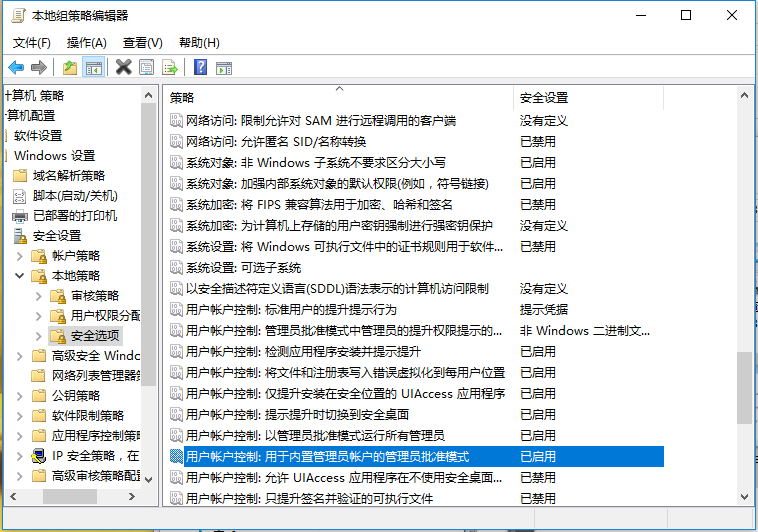This screenshot has width=758, height=532.
Task: Click the Up one level folder icon
Action: [x=69, y=67]
